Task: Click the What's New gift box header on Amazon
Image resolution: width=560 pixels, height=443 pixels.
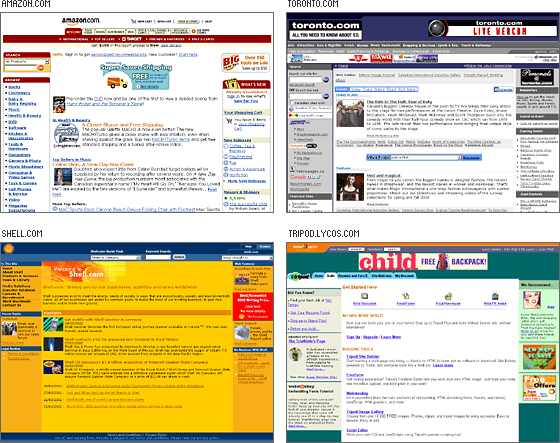Action: (246, 84)
